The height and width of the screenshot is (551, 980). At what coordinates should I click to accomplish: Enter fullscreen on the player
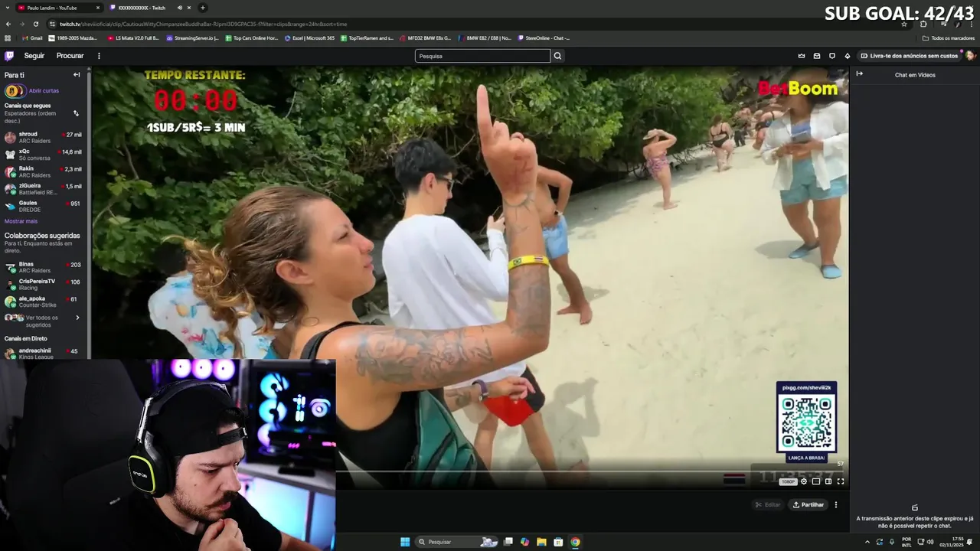840,481
